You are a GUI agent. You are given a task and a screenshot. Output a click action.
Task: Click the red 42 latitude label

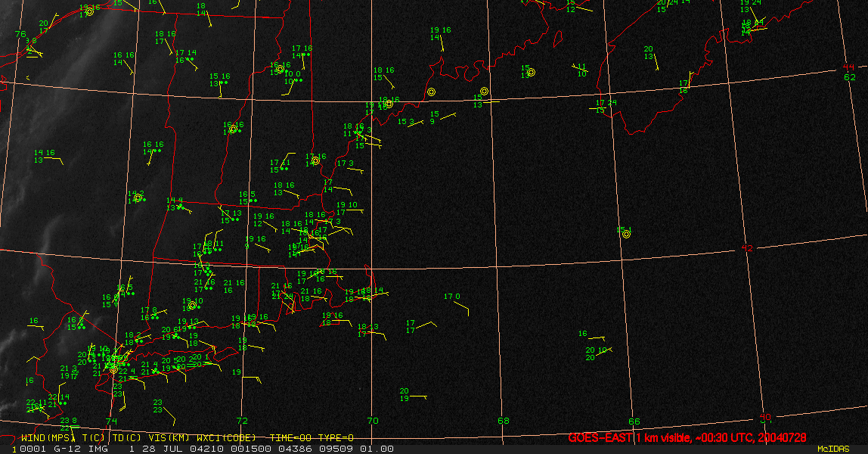747,248
